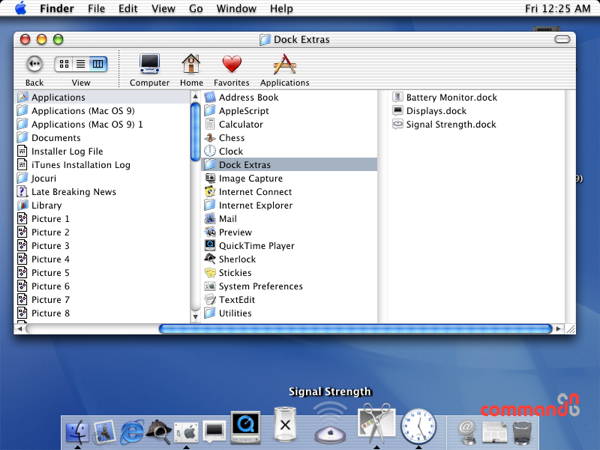Screen dimensions: 600x450
Task: Select Address Book in Applications column
Action: [289, 97]
